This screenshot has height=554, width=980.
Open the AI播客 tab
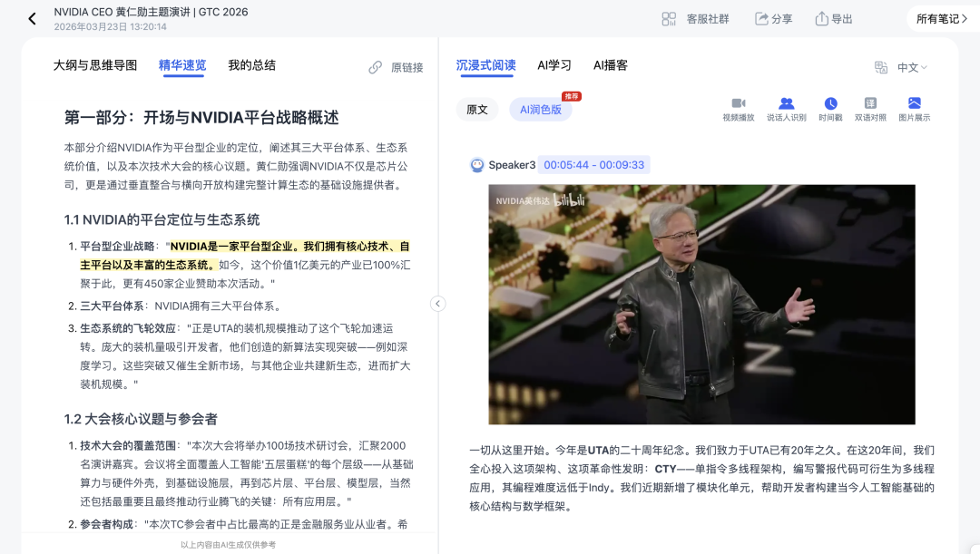click(611, 65)
